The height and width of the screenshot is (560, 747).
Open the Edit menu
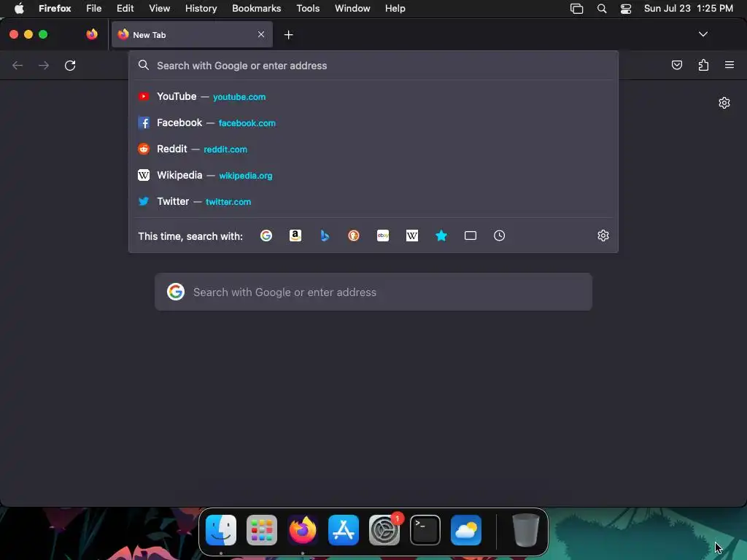pyautogui.click(x=125, y=9)
